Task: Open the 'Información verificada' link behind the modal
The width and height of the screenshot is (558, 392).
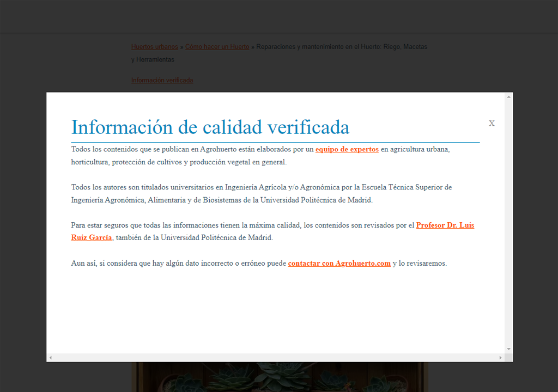Action: [x=162, y=81]
